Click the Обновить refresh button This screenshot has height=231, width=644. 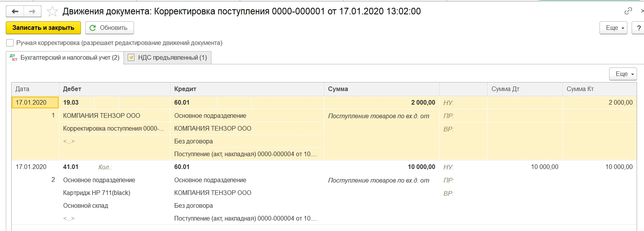coord(109,28)
